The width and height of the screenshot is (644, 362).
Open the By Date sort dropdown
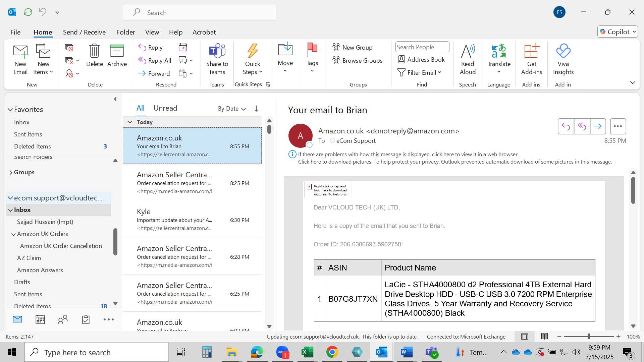(232, 109)
